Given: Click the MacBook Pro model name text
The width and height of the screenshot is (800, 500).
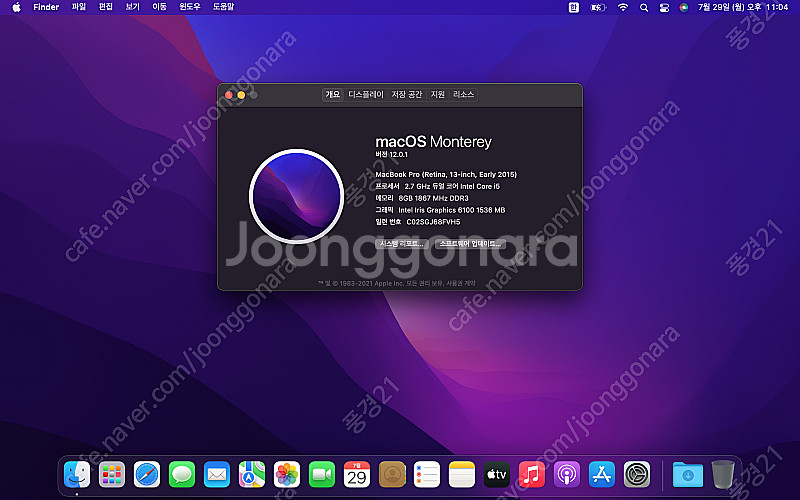Looking at the screenshot, I should coord(446,174).
